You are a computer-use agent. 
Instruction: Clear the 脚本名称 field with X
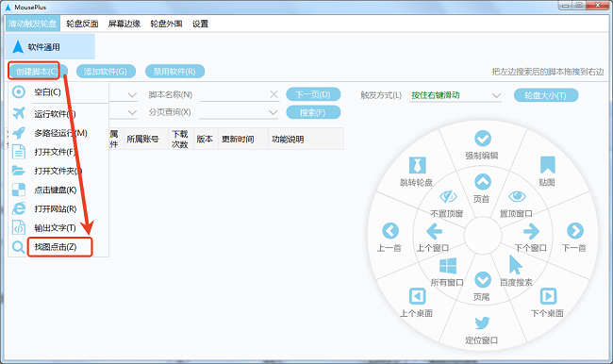tap(274, 94)
